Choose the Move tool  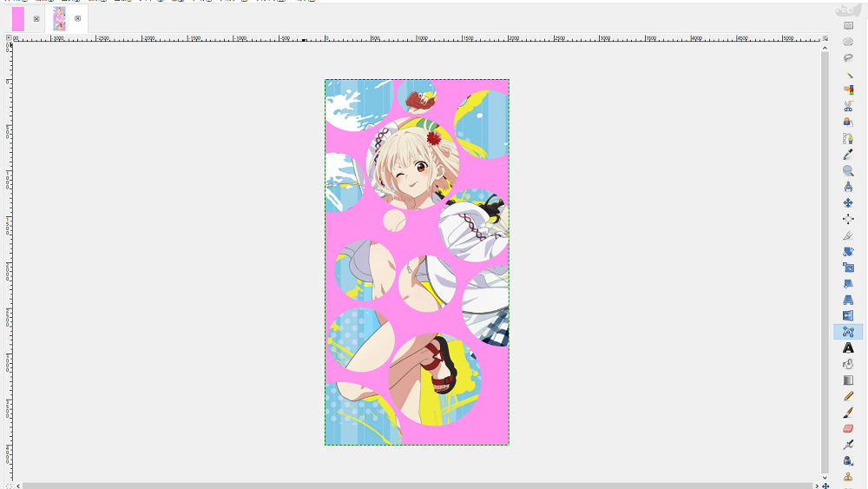click(848, 202)
